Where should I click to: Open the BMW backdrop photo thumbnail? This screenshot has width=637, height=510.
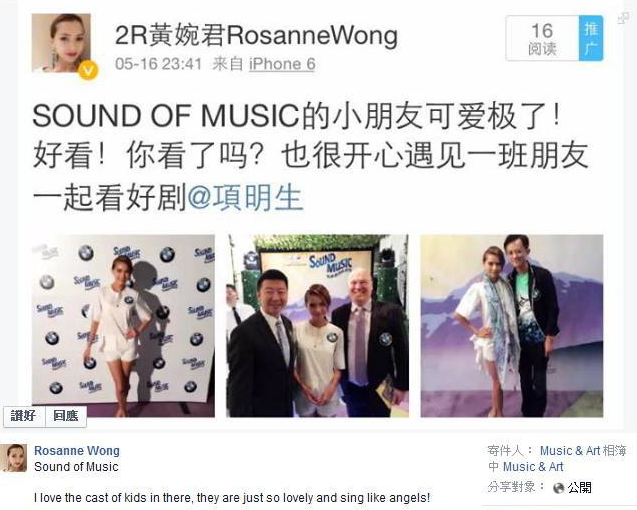click(x=124, y=326)
